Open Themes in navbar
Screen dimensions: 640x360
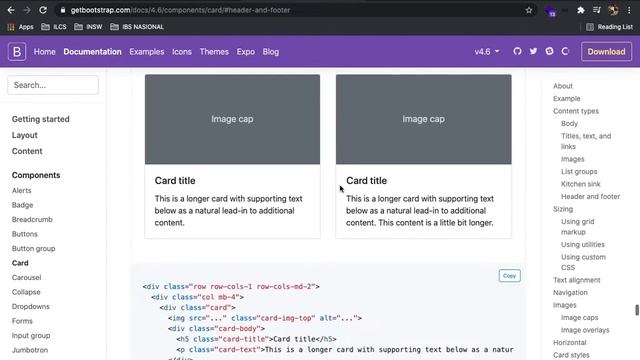(x=214, y=52)
